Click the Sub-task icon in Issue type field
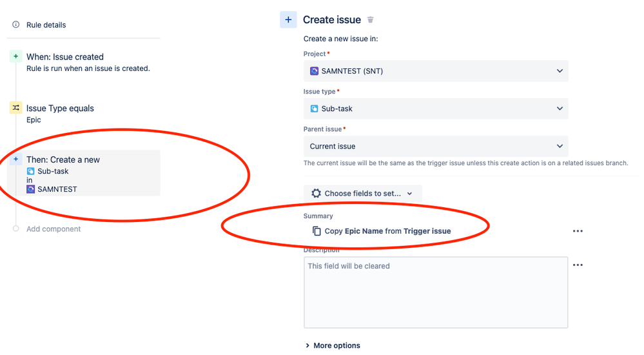 tap(314, 108)
